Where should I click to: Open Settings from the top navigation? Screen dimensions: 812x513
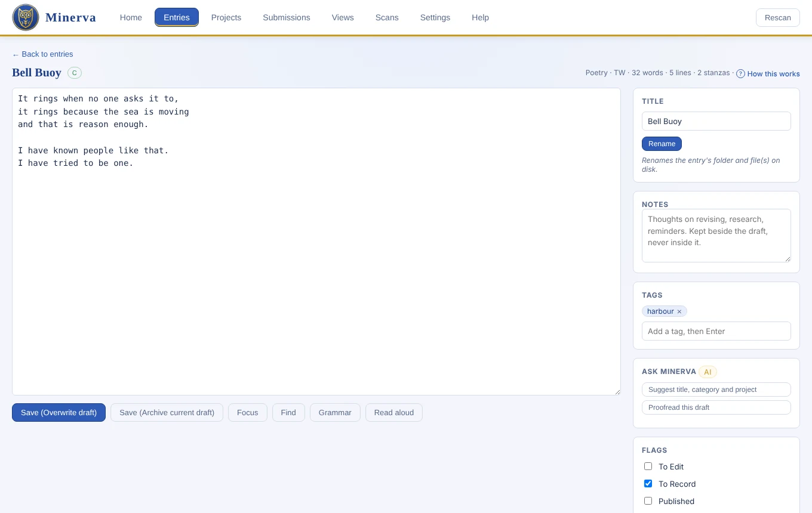click(435, 17)
